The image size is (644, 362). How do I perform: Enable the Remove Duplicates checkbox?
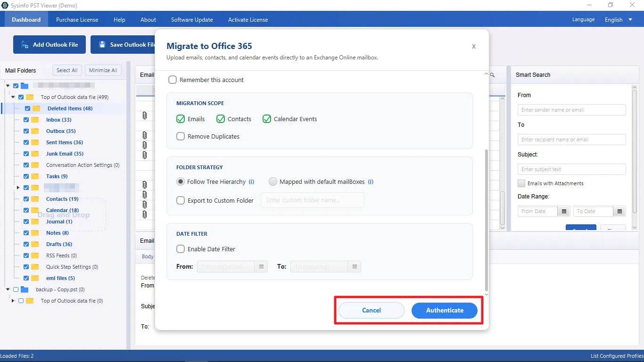click(181, 136)
